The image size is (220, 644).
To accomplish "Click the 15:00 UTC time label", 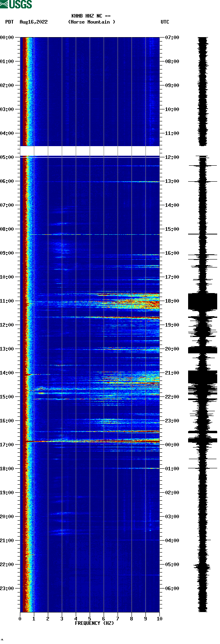I will (172, 229).
